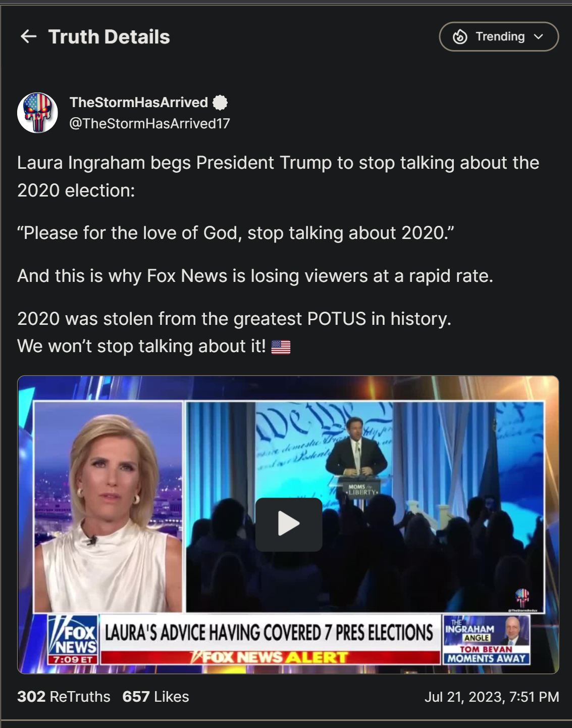This screenshot has height=728, width=572.
Task: View the 657 Likes list
Action: [155, 697]
